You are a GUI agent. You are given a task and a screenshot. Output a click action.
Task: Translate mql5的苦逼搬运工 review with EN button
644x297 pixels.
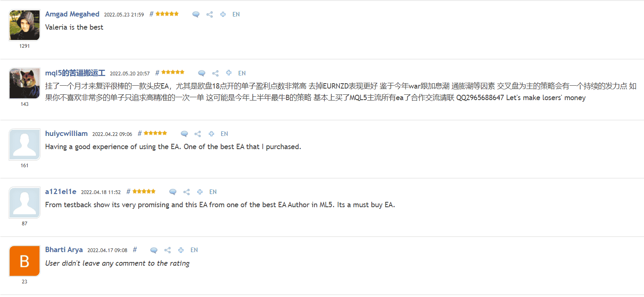tap(242, 73)
